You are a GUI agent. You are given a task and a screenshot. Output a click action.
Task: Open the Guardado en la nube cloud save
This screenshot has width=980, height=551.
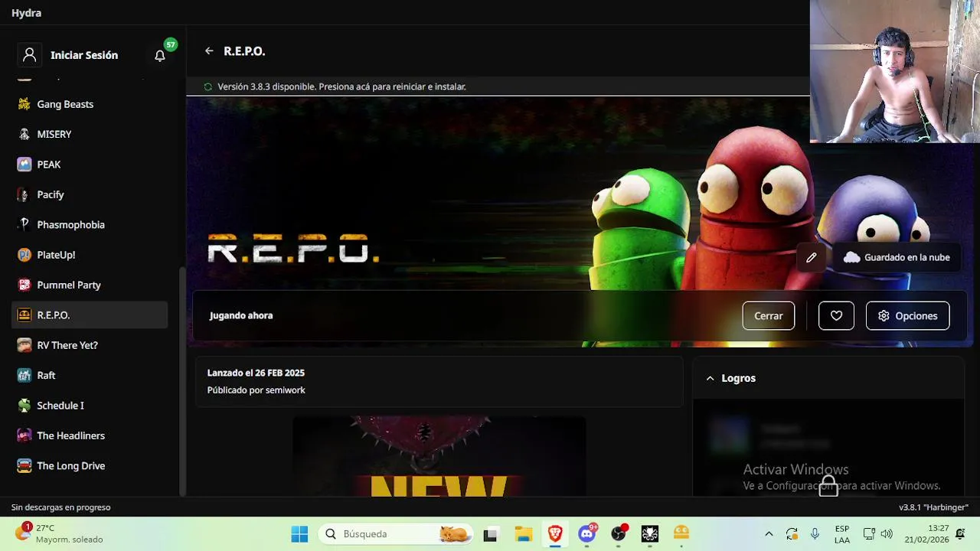(897, 257)
